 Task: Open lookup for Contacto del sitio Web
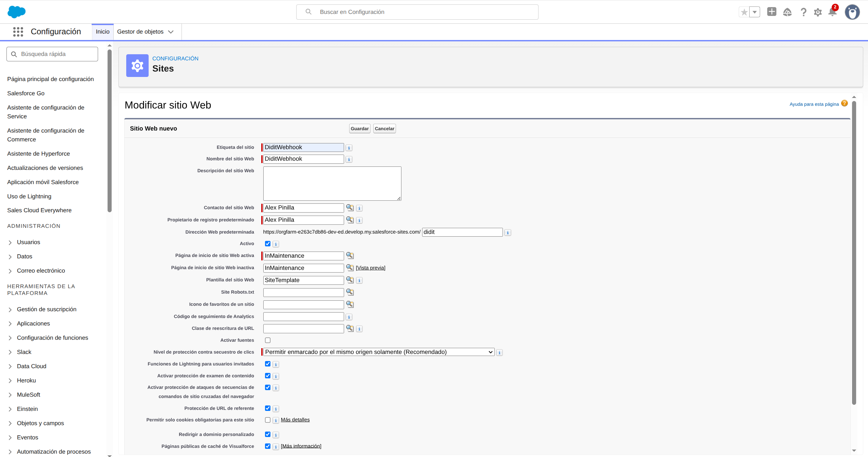coord(350,207)
